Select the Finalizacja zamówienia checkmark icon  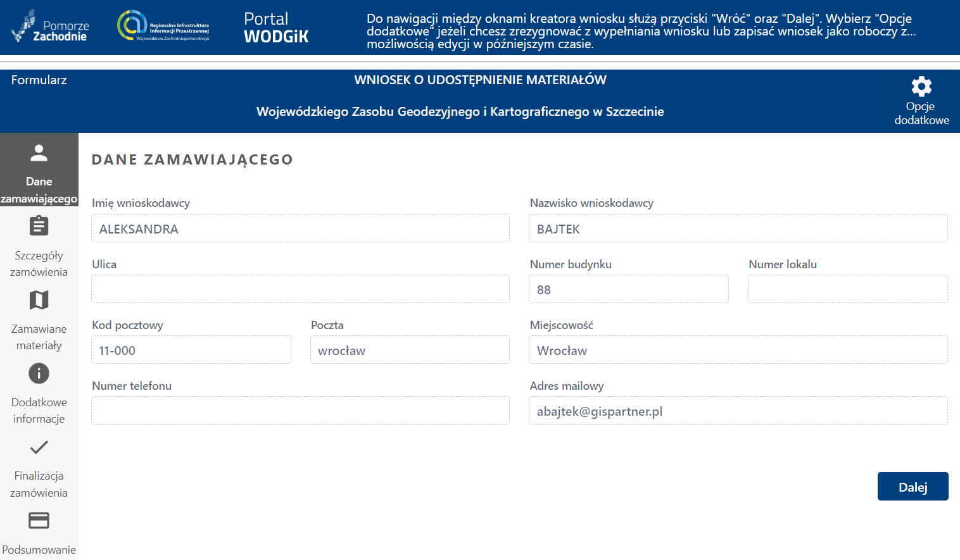[39, 447]
